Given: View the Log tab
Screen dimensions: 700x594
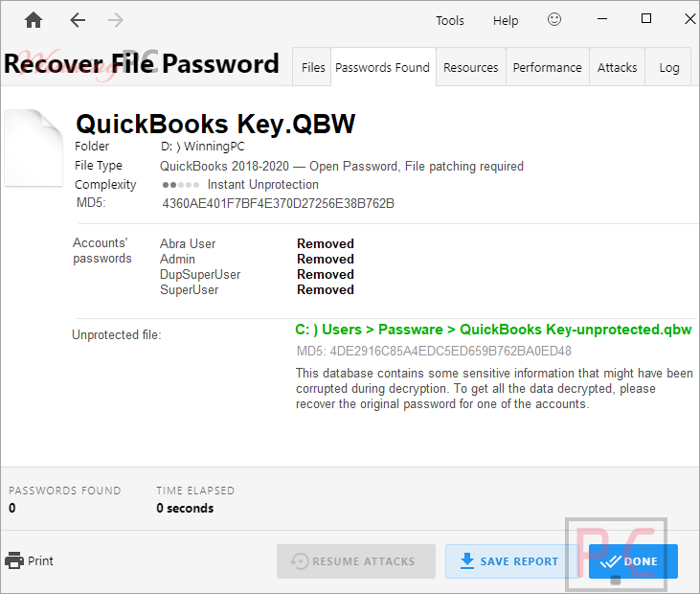Looking at the screenshot, I should pyautogui.click(x=668, y=67).
